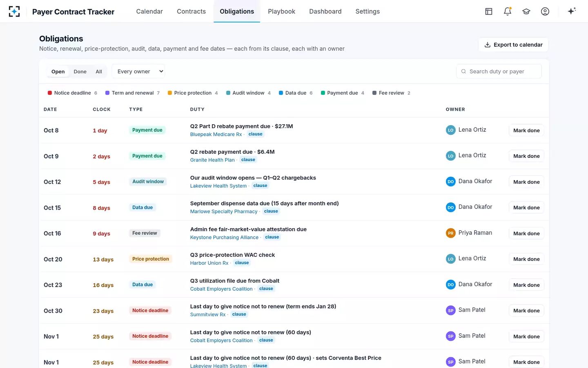This screenshot has height=368, width=588.
Task: Click Sam Patel avatar in Oct 30 row
Action: (x=451, y=310)
